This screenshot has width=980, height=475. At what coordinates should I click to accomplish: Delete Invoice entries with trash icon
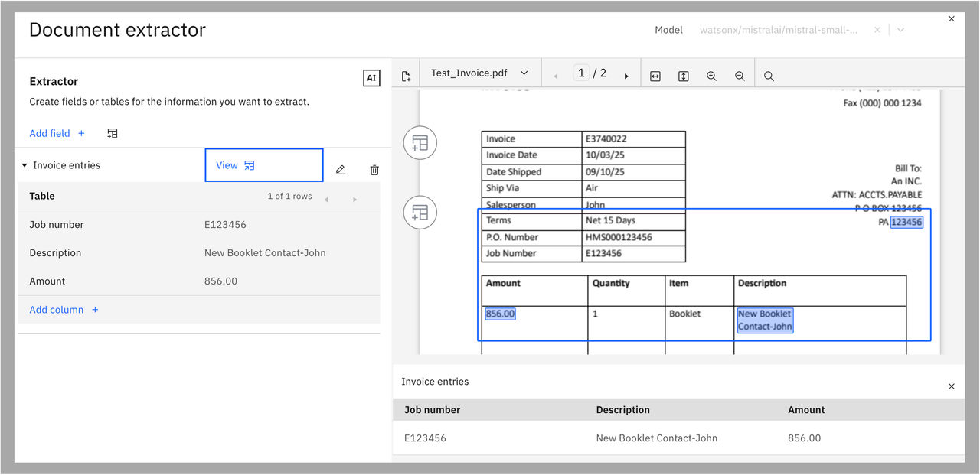point(374,170)
